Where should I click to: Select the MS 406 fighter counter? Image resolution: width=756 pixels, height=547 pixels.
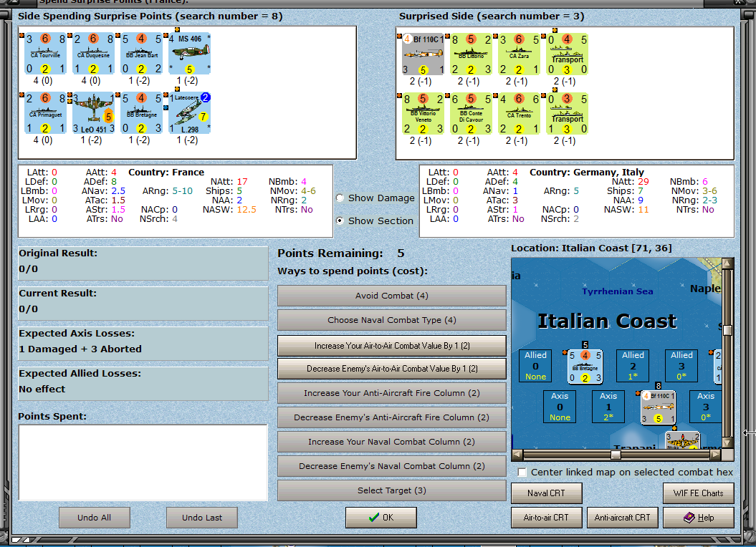[x=190, y=54]
